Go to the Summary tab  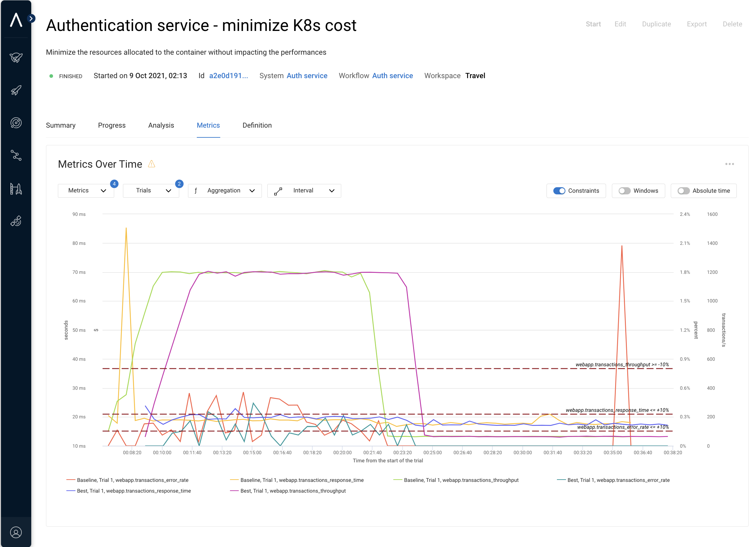[61, 125]
